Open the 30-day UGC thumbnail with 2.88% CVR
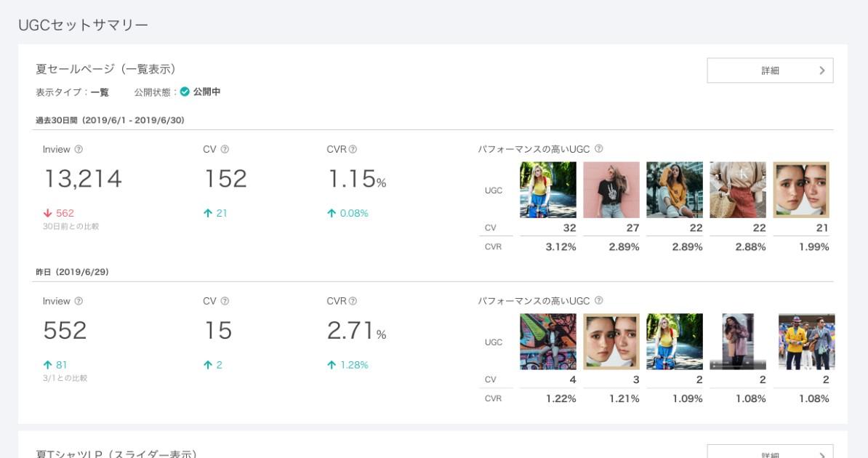The image size is (868, 458). [738, 190]
